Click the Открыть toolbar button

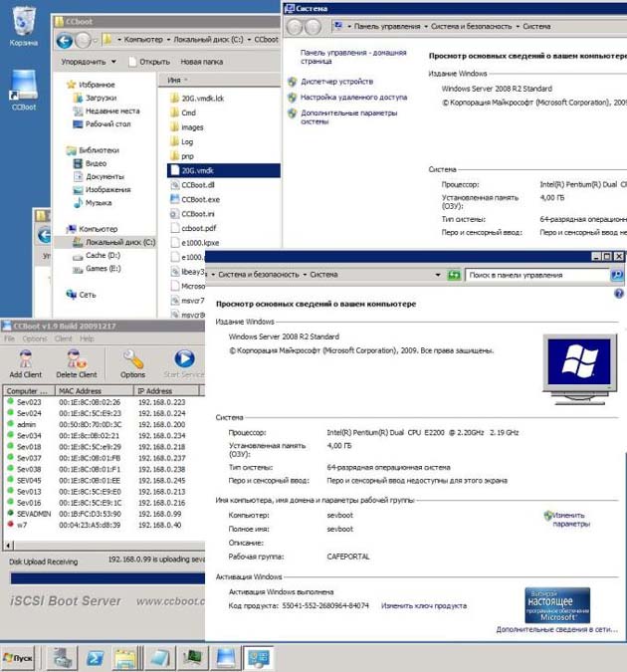pyautogui.click(x=149, y=62)
